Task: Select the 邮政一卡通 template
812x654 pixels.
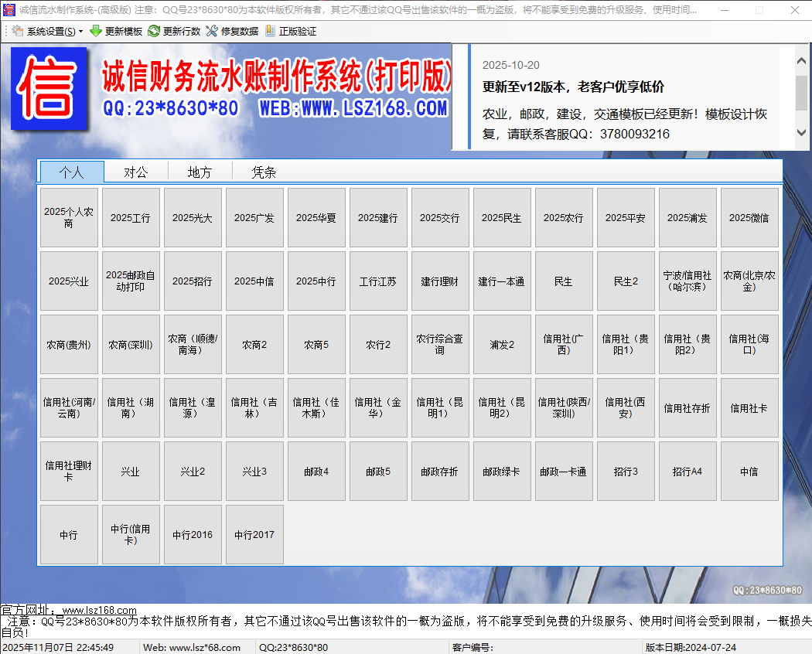Action: pyautogui.click(x=564, y=471)
